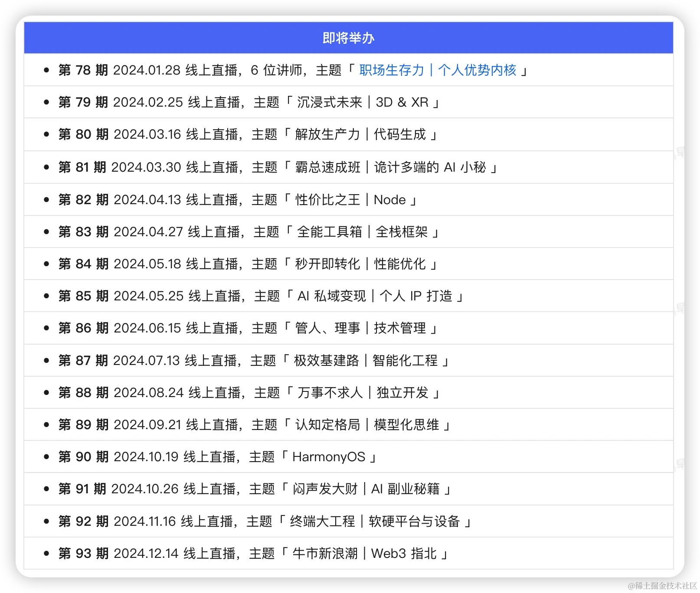This screenshot has width=700, height=593.
Task: Select the row 第 83 期 全能工具箱｜全栈框架
Action: (x=349, y=231)
